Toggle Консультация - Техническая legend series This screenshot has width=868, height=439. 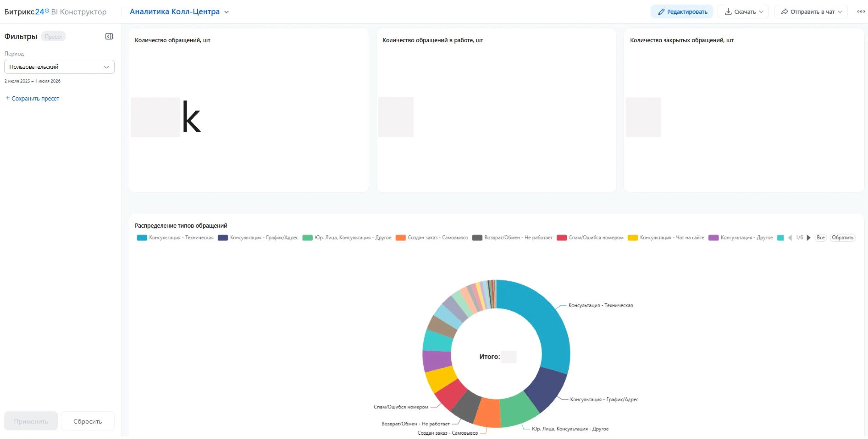[175, 238]
